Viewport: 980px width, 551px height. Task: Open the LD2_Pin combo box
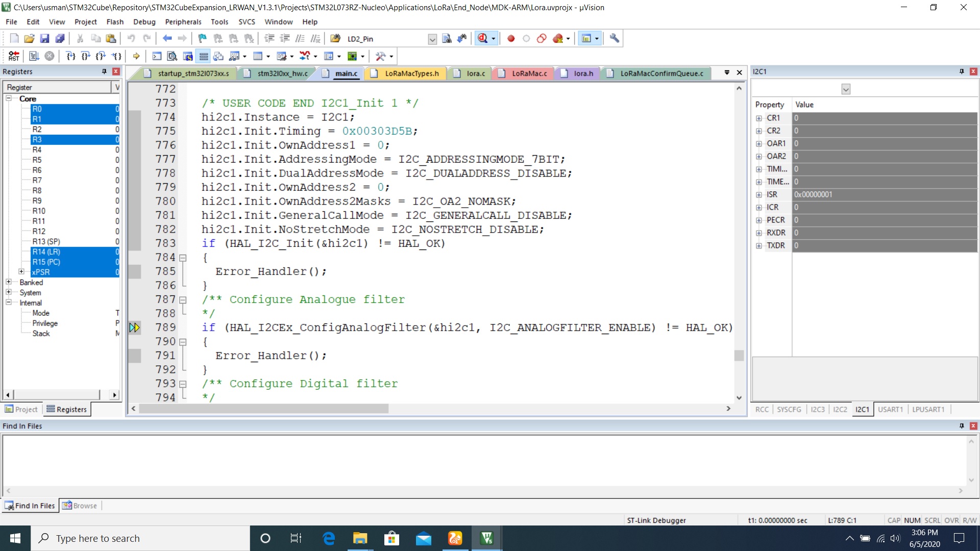pos(432,39)
